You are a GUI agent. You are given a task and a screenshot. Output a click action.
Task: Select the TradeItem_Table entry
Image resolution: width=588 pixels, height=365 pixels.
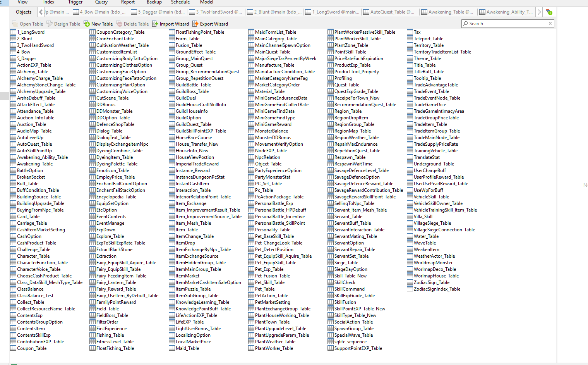click(430, 124)
